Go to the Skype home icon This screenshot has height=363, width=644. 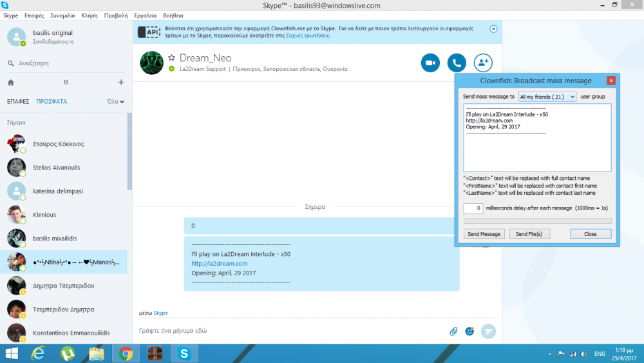11,83
